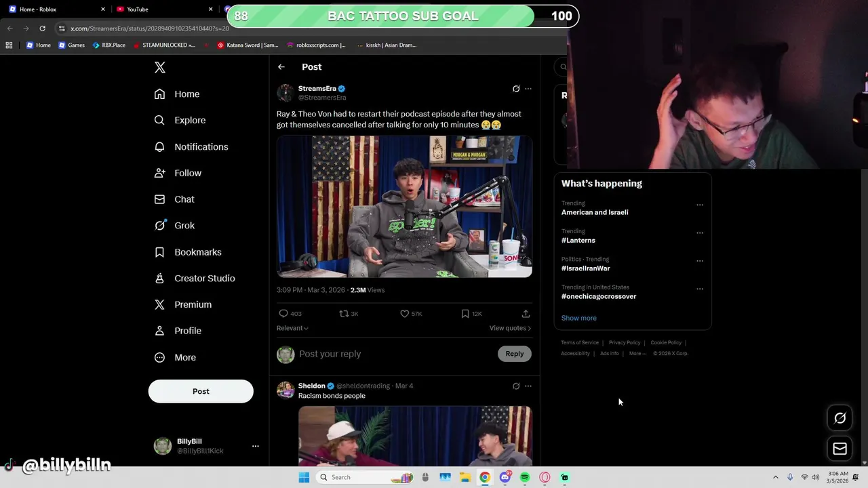Open Chat in the sidebar
This screenshot has width=868, height=488.
174,199
